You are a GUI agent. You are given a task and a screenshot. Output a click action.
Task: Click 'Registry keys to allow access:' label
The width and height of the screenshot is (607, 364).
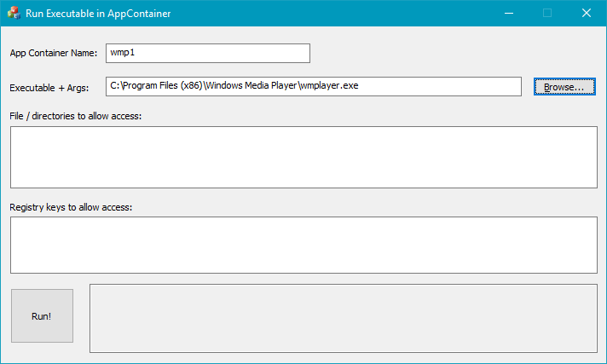tap(71, 207)
